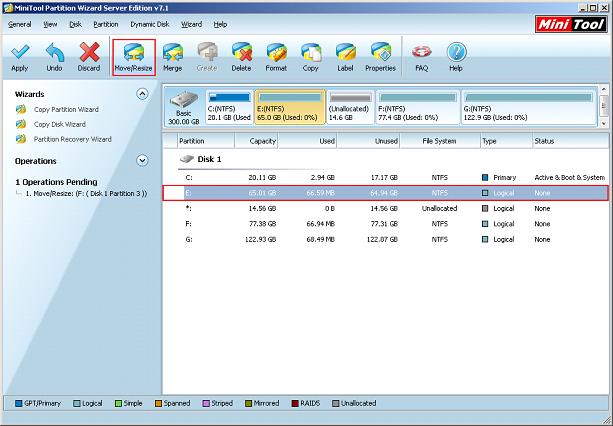The image size is (613, 426).
Task: Sort by the Used column header
Action: (307, 141)
